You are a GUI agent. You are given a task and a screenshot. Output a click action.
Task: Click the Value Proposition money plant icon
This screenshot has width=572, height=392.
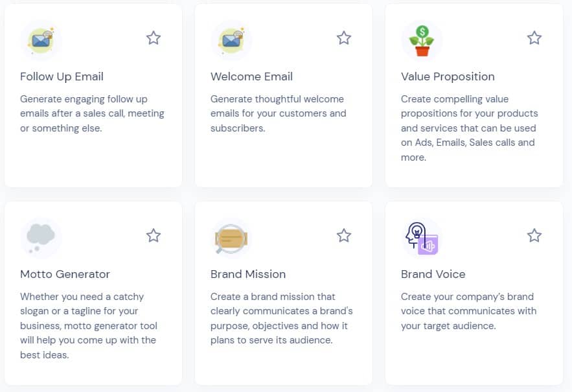click(x=422, y=40)
